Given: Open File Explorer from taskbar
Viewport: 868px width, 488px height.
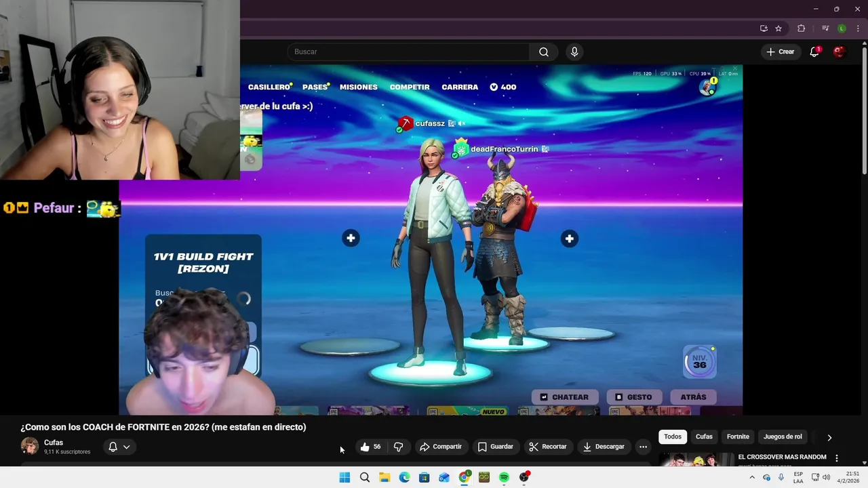Looking at the screenshot, I should click(x=384, y=478).
